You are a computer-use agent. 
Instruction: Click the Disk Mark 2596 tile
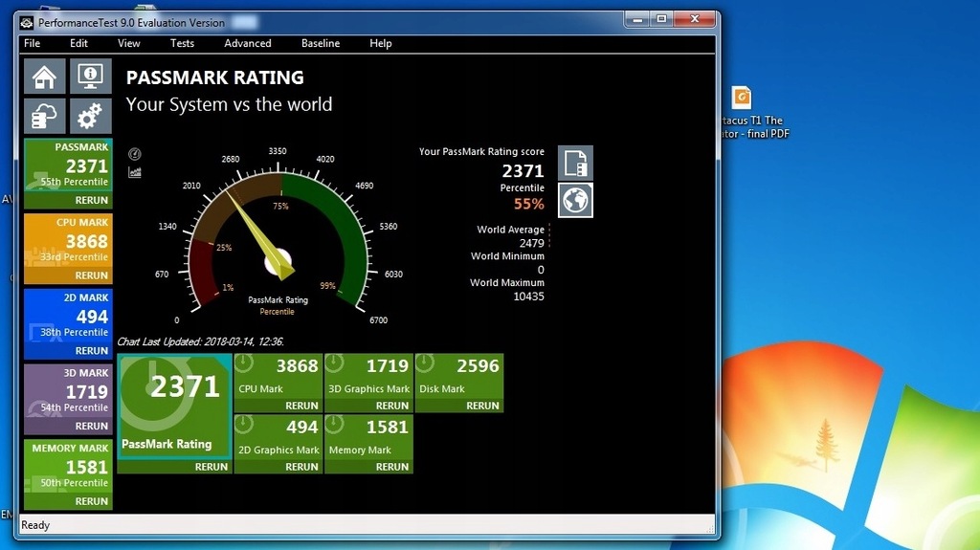pyautogui.click(x=459, y=376)
